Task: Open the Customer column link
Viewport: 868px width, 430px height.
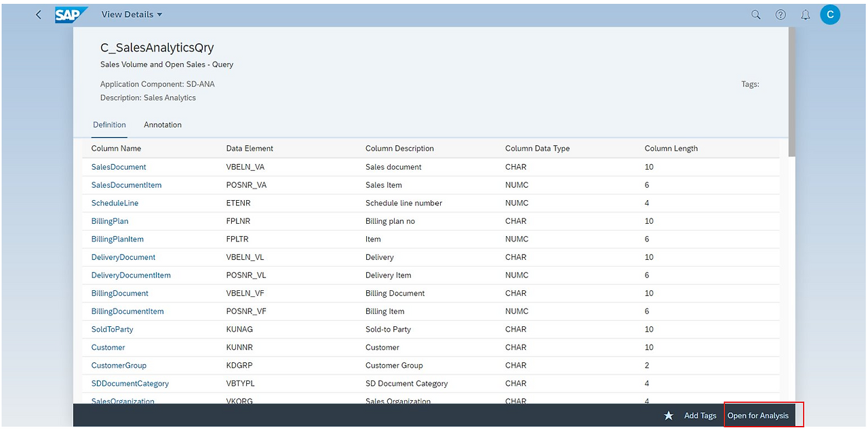Action: tap(107, 347)
